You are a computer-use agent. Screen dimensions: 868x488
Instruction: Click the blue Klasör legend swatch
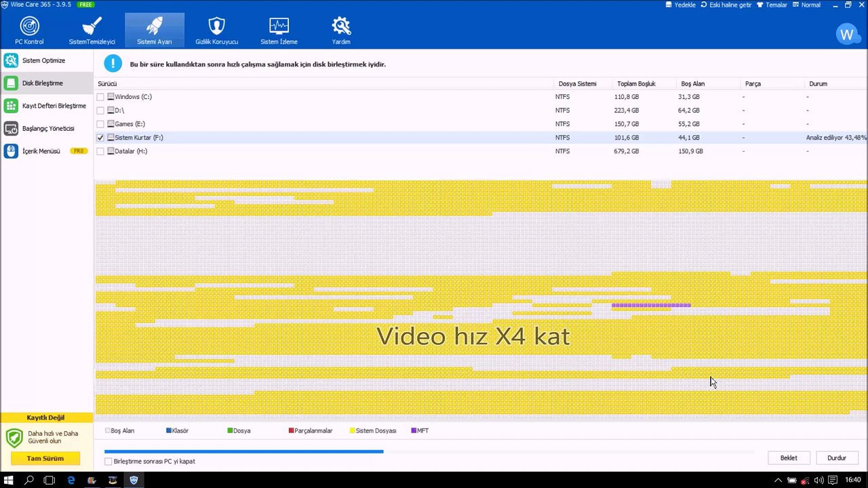point(169,430)
